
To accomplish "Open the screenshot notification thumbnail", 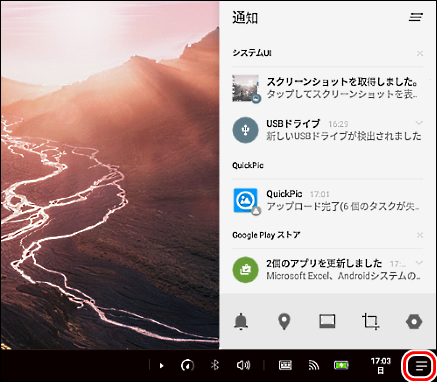I will click(246, 88).
